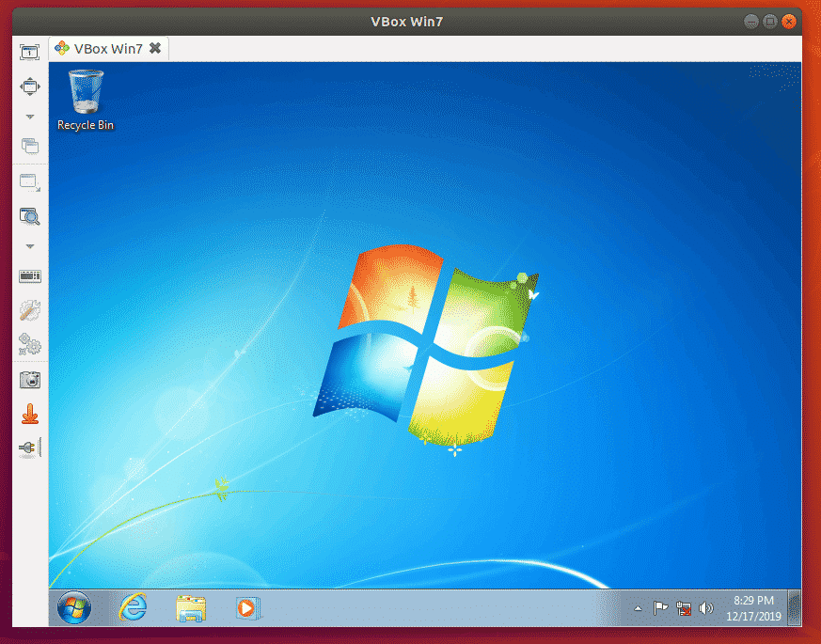Click the network status tray icon
Viewport: 821px width, 644px height.
(684, 608)
